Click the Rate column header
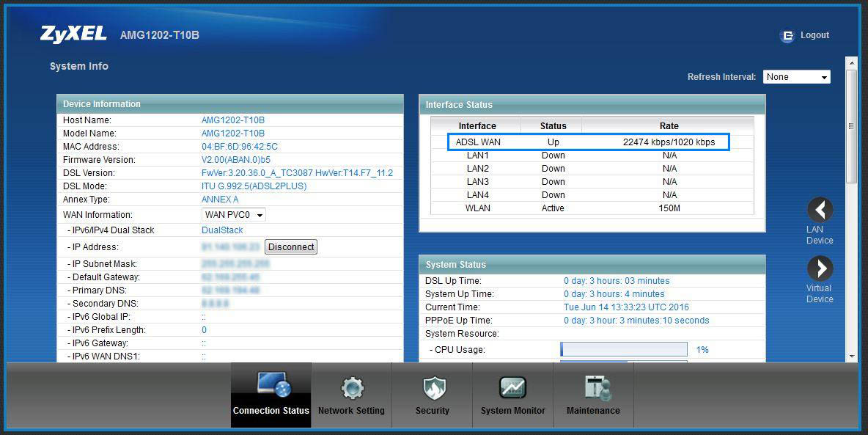This screenshot has height=435, width=868. [669, 125]
